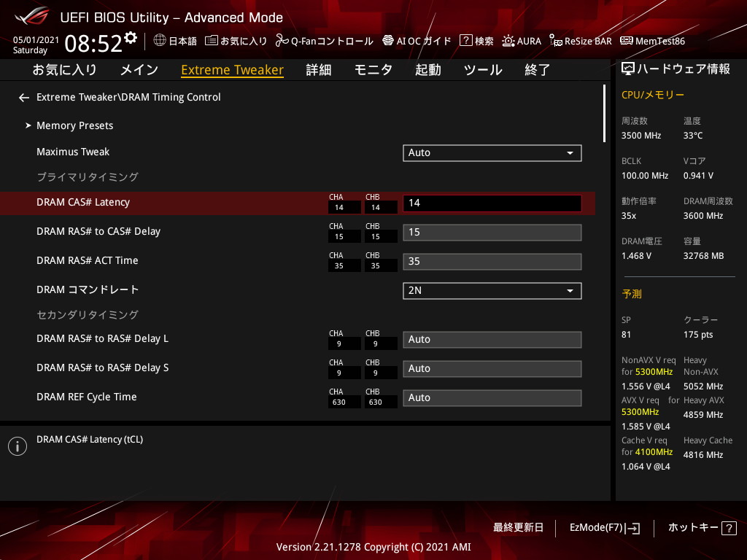Viewport: 747px width, 560px height.
Task: Select DRAM RAS# ACT Time label
Action: [x=88, y=260]
